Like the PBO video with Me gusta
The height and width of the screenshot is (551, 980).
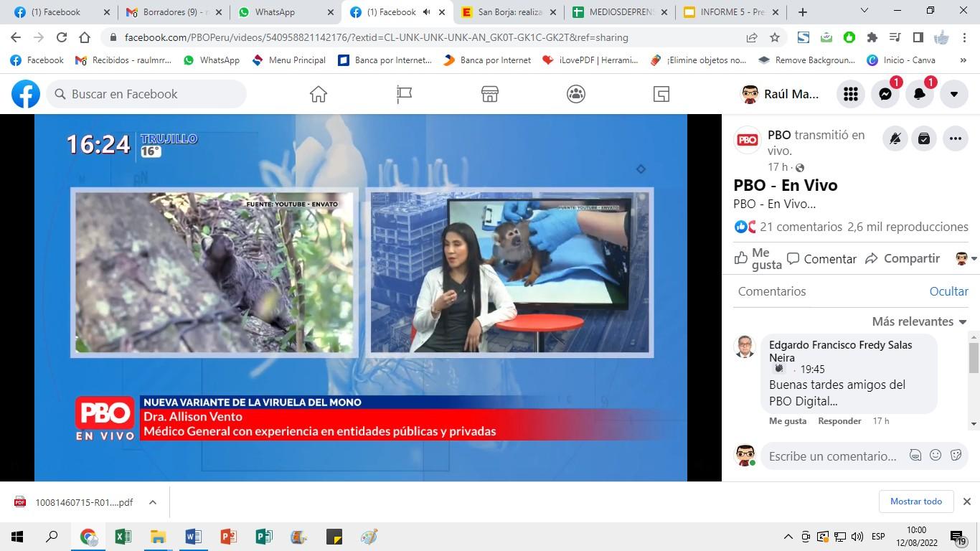[758, 259]
